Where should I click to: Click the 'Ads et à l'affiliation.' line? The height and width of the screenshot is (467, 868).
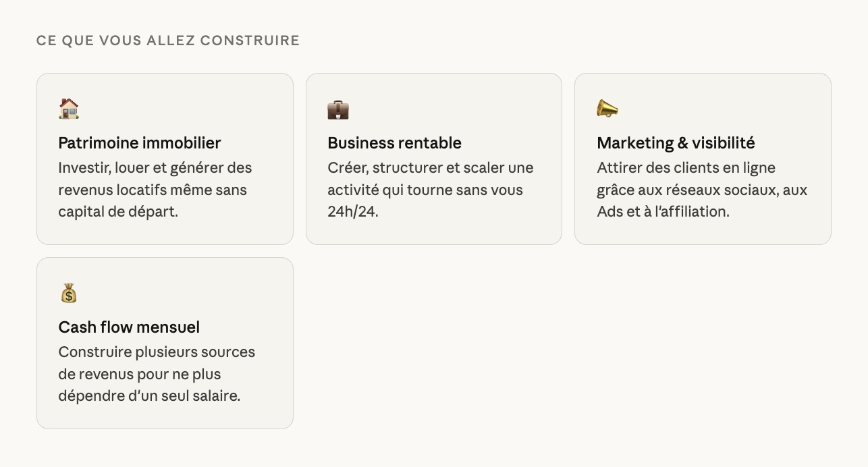663,212
